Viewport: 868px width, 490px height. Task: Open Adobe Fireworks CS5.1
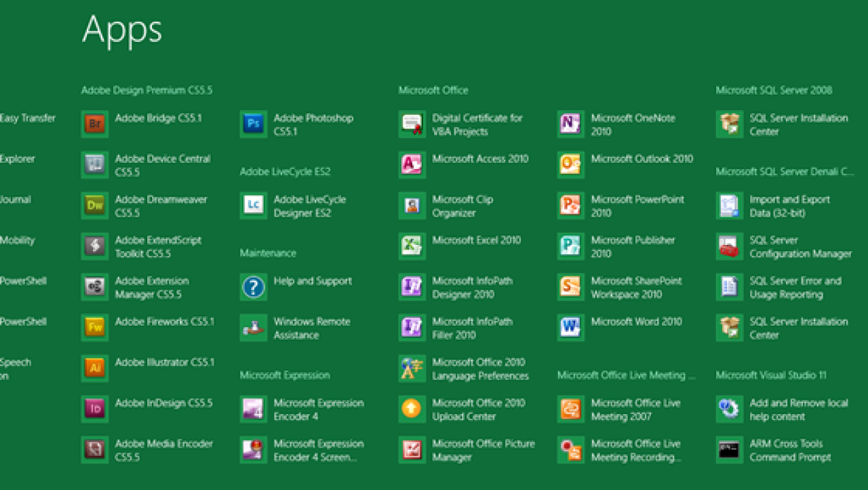click(148, 328)
